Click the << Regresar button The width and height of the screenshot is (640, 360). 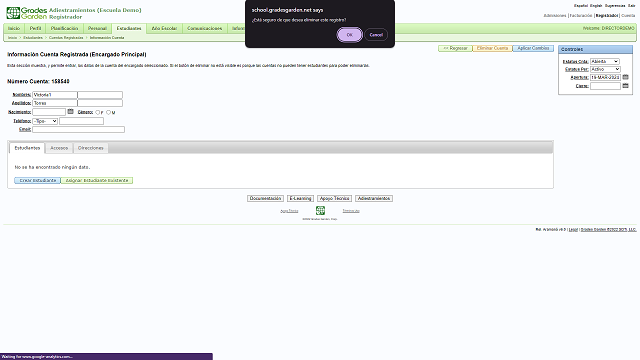pyautogui.click(x=455, y=48)
